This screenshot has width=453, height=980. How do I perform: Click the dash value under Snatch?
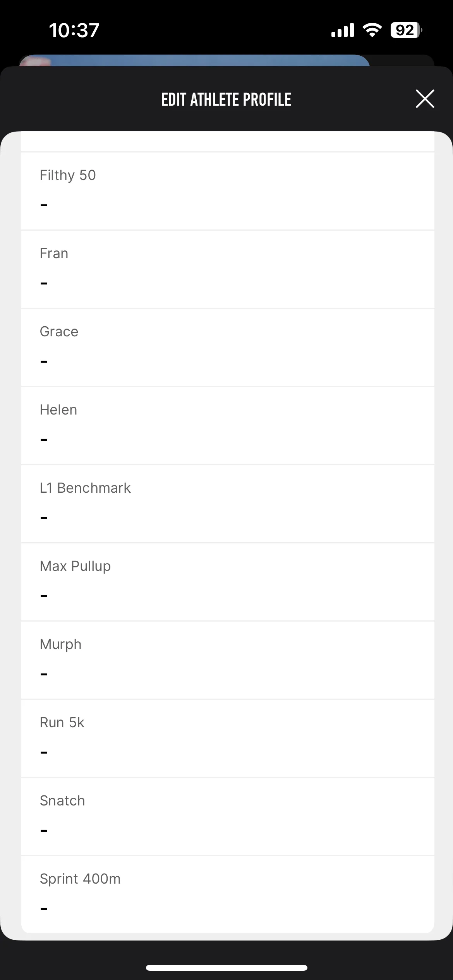coord(44,831)
